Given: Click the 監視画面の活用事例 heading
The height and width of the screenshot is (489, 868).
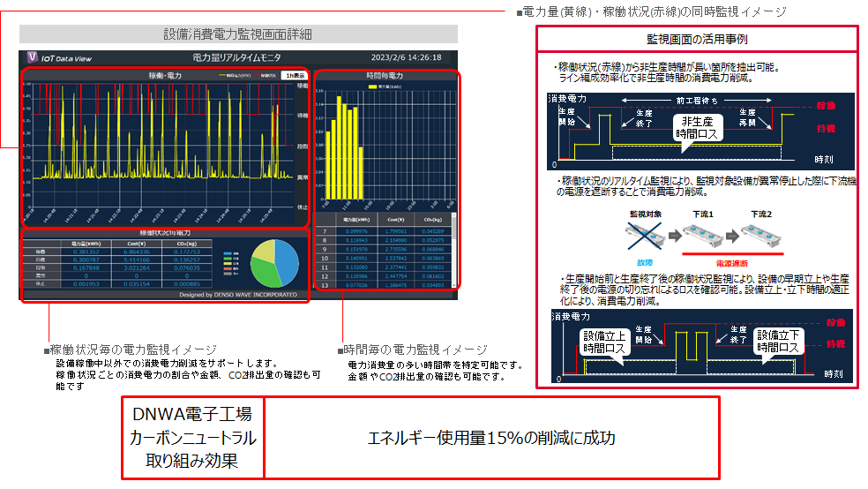Looking at the screenshot, I should coord(697,40).
